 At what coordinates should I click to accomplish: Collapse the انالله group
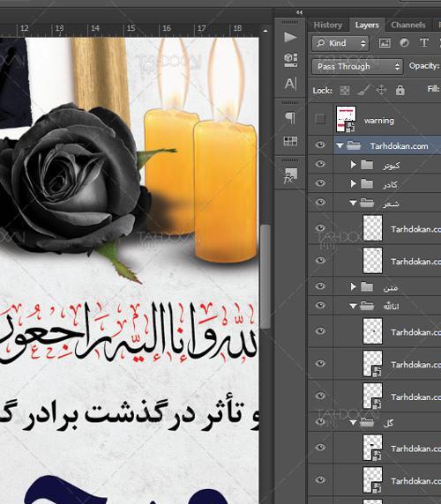click(x=353, y=306)
